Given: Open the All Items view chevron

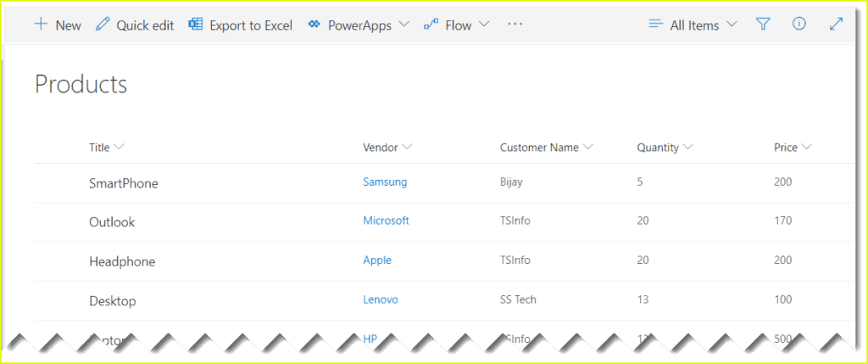Looking at the screenshot, I should click(x=732, y=25).
